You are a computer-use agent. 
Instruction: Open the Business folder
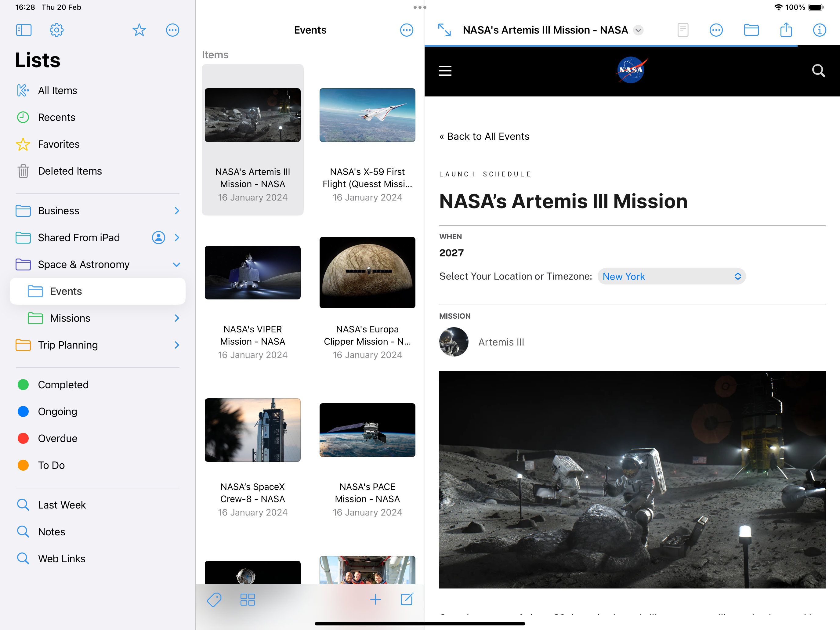[x=97, y=211]
